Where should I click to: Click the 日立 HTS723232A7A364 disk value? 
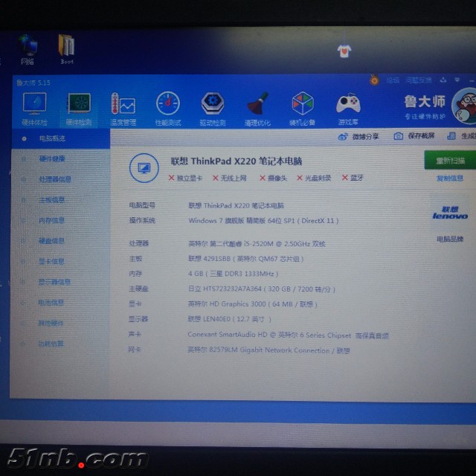pos(262,289)
